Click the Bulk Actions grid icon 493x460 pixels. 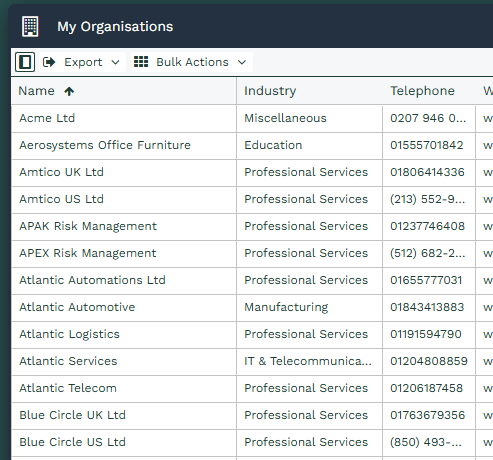click(141, 62)
